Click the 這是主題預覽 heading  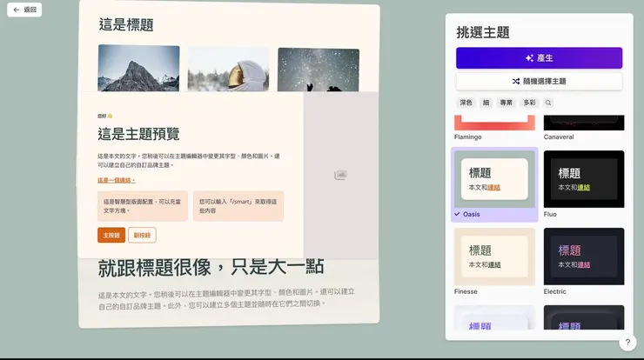[138, 134]
